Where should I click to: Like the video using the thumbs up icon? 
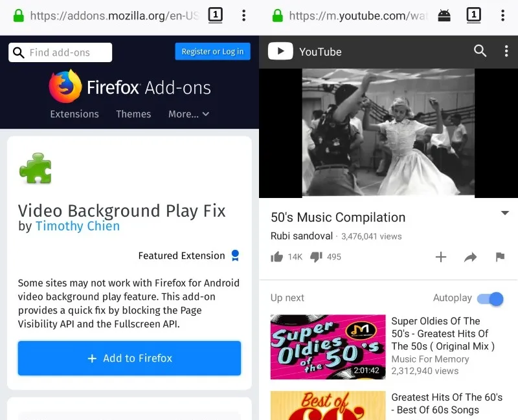click(x=276, y=257)
